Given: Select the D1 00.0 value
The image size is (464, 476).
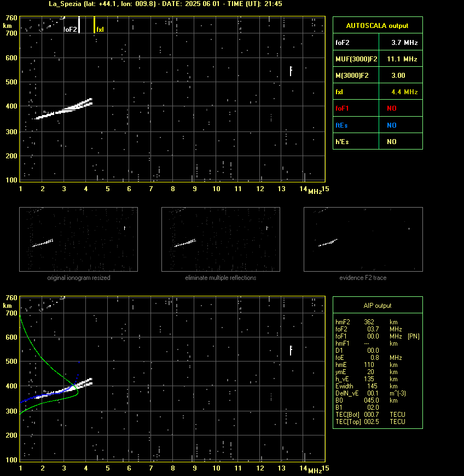Looking at the screenshot, I should 373,351.
